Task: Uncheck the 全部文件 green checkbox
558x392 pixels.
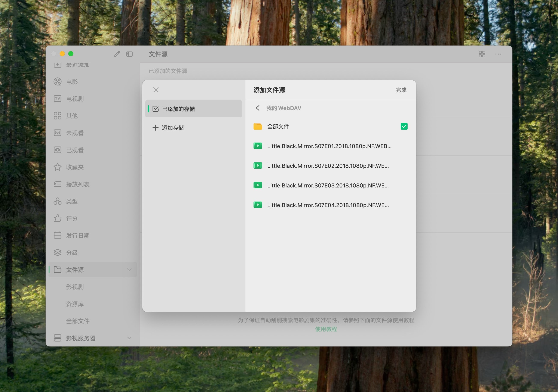Action: click(x=404, y=127)
